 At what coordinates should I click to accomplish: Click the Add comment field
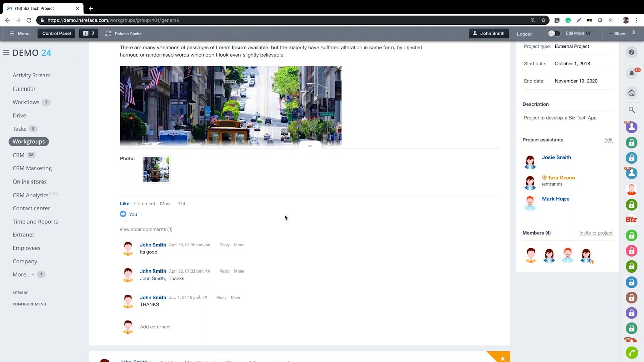coord(155,327)
